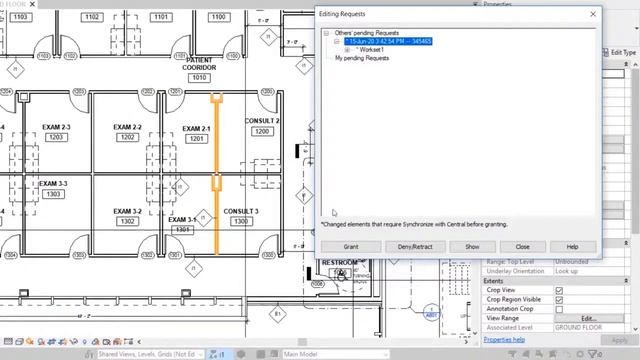
Task: Open Temporary View Properties icon
Action: point(107,342)
